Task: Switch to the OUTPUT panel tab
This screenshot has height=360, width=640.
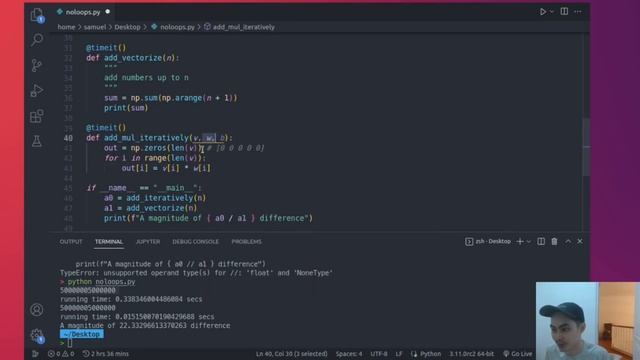Action: (x=71, y=242)
